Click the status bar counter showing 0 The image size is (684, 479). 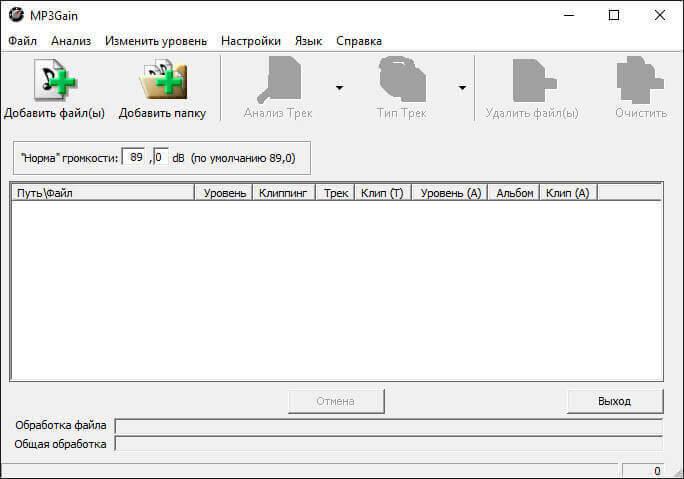point(643,471)
